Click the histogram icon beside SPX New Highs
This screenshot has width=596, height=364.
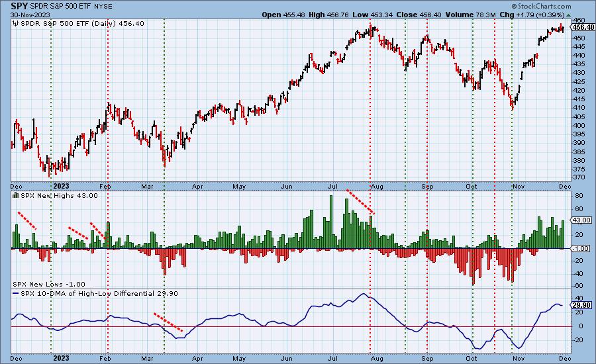point(16,195)
